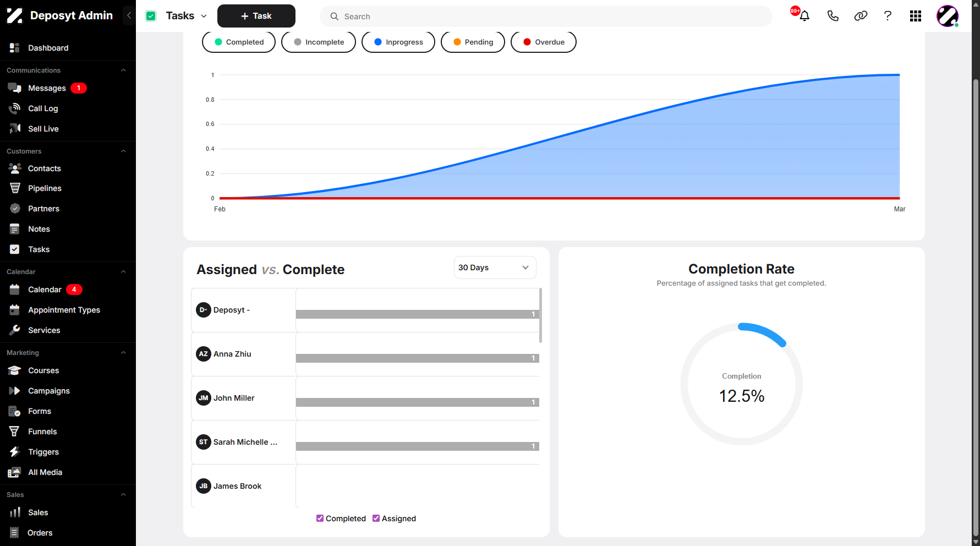The width and height of the screenshot is (980, 546).
Task: Click the Sell Live sidebar icon
Action: (x=15, y=129)
